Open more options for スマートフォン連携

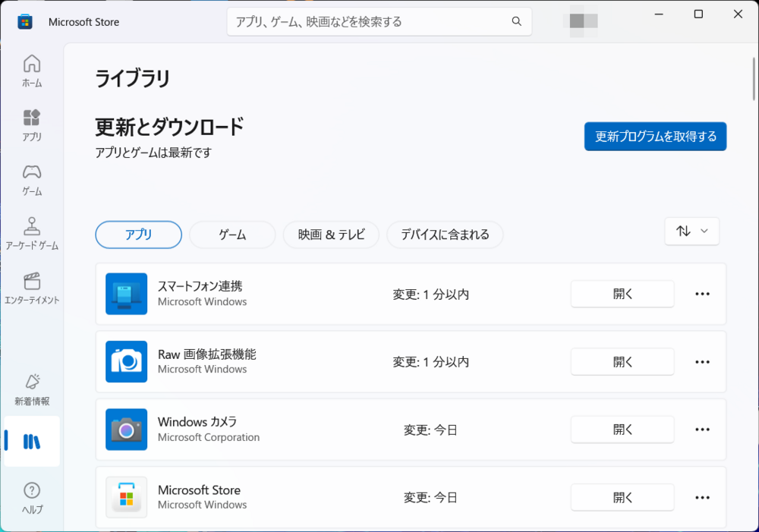(x=702, y=294)
